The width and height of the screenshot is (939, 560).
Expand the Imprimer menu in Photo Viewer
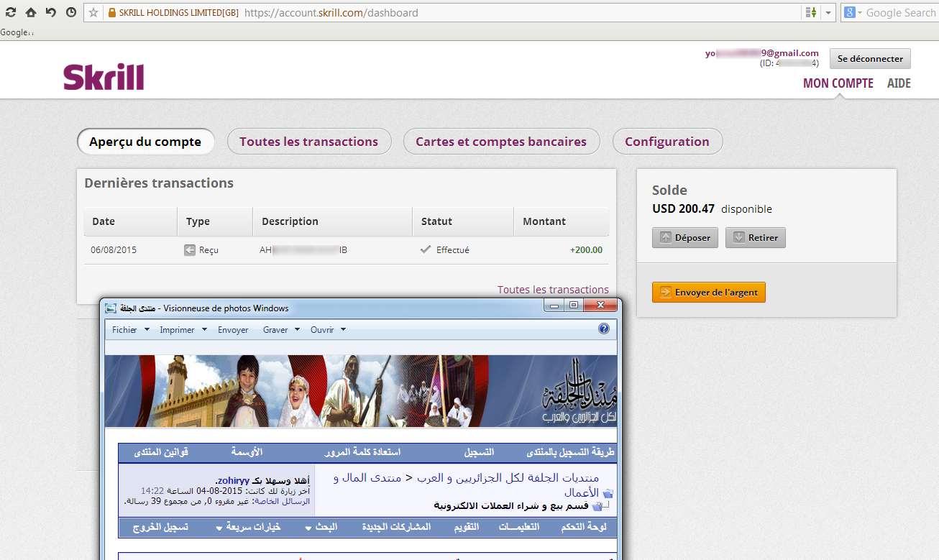coord(183,330)
